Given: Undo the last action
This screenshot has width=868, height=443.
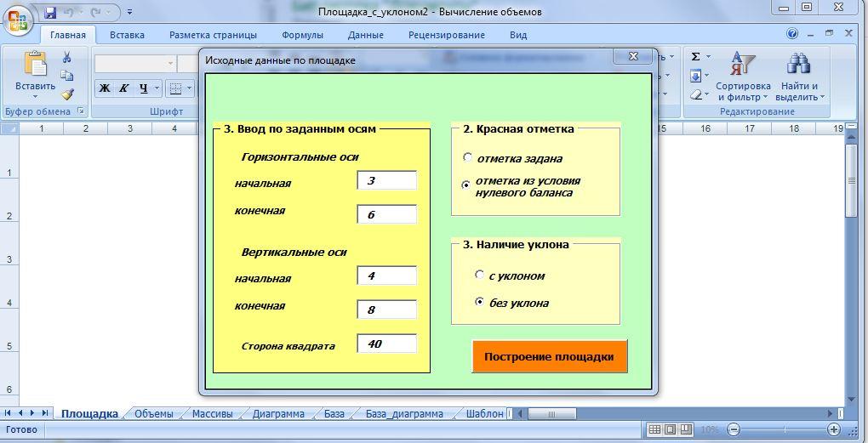Looking at the screenshot, I should click(69, 12).
